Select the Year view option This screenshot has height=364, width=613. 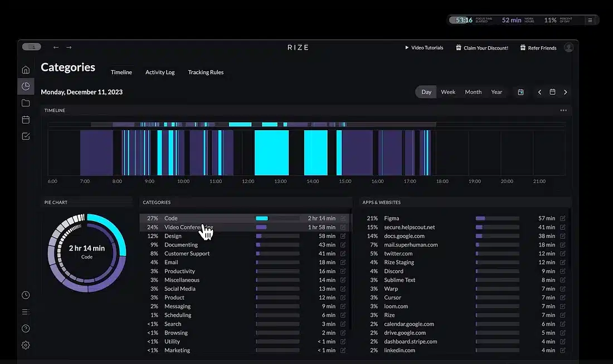497,92
